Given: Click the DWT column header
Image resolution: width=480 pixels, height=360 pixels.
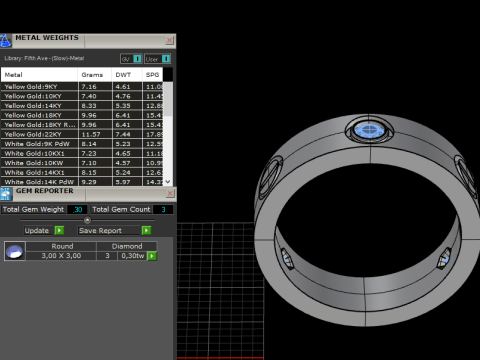Looking at the screenshot, I should click(x=127, y=75).
